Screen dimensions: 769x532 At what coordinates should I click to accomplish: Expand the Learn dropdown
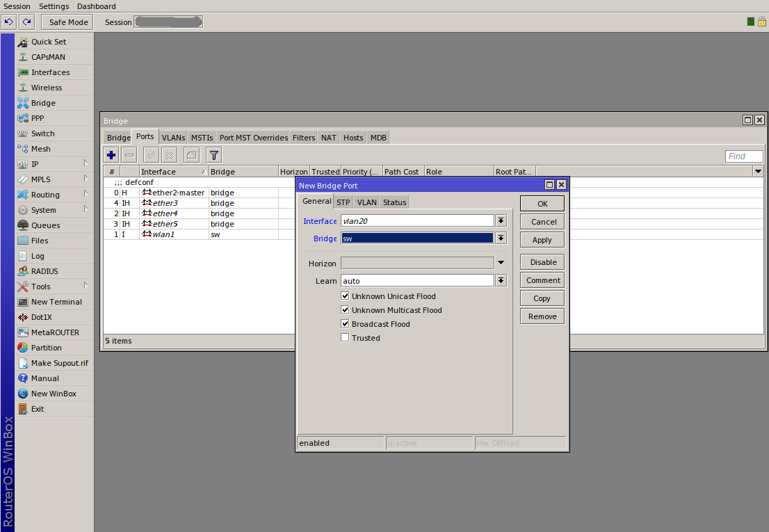501,280
